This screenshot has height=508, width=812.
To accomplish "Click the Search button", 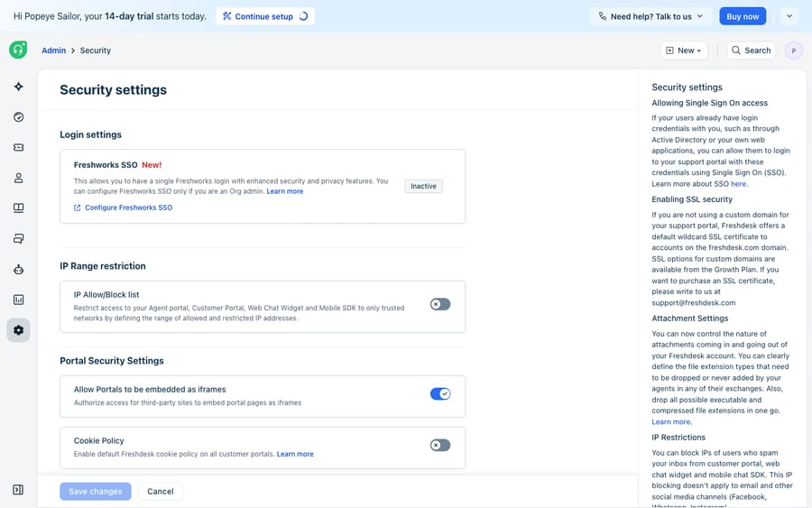I will click(x=751, y=51).
